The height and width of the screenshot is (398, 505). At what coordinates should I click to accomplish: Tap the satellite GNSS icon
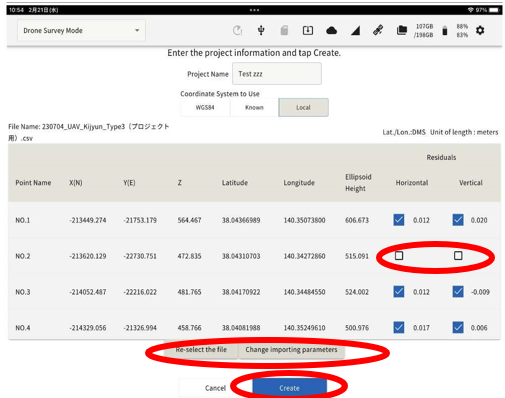click(x=378, y=31)
